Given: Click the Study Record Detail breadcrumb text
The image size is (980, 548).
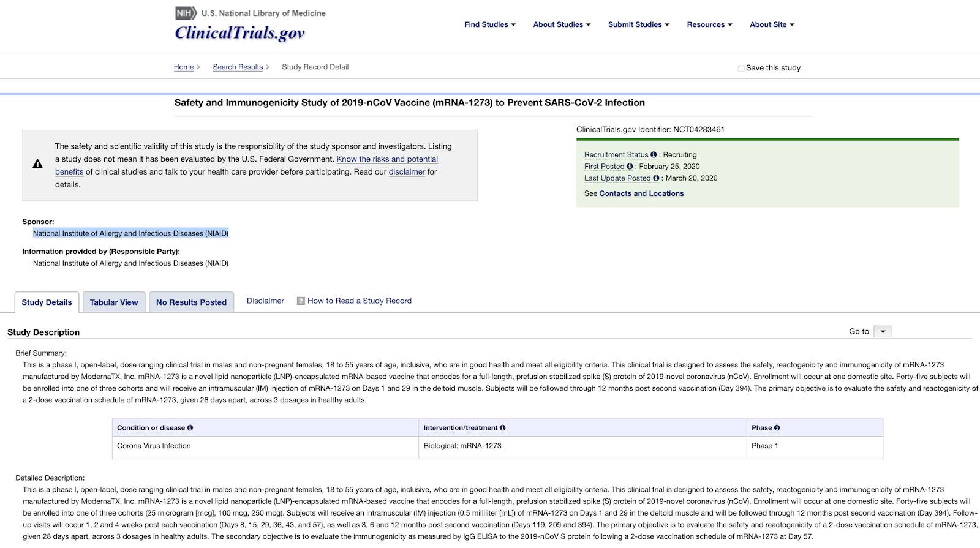Looking at the screenshot, I should pos(315,67).
